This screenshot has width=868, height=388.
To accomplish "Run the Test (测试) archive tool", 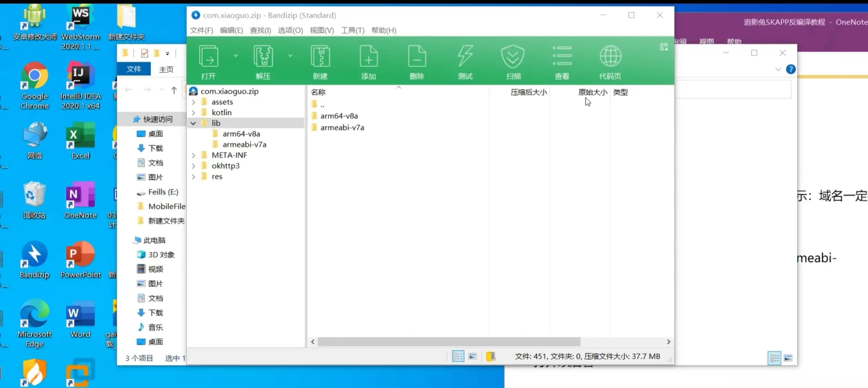I will (465, 62).
